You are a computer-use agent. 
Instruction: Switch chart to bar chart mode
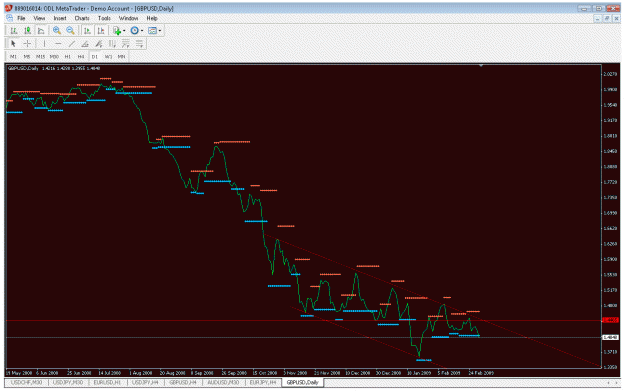(x=14, y=31)
